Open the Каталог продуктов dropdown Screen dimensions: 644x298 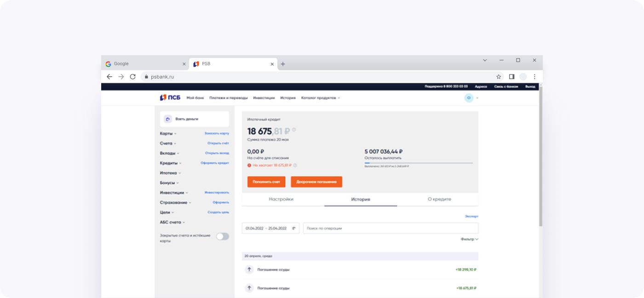tap(320, 98)
